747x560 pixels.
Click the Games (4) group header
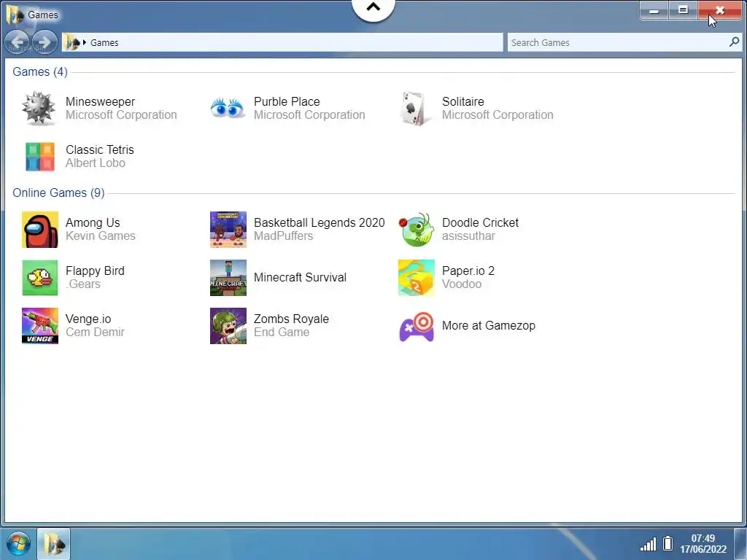tap(40, 71)
